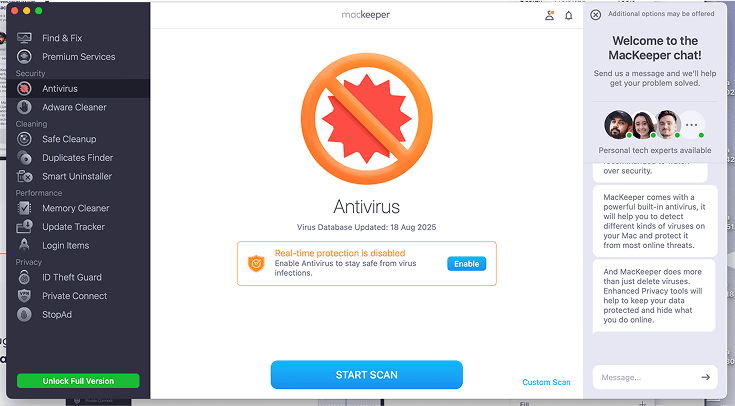Viewport: 735px width, 406px height.
Task: Click the Duplicates Finder icon
Action: click(x=24, y=158)
